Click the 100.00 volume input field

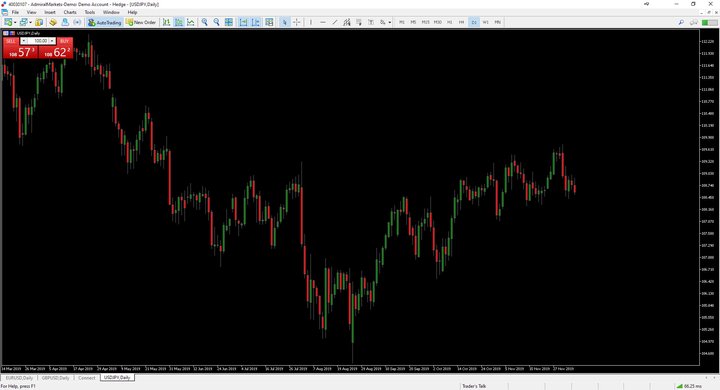click(38, 41)
